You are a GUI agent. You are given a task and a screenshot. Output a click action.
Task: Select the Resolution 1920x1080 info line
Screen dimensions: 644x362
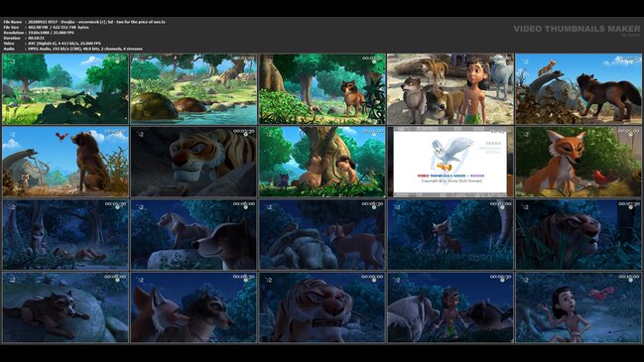click(39, 33)
